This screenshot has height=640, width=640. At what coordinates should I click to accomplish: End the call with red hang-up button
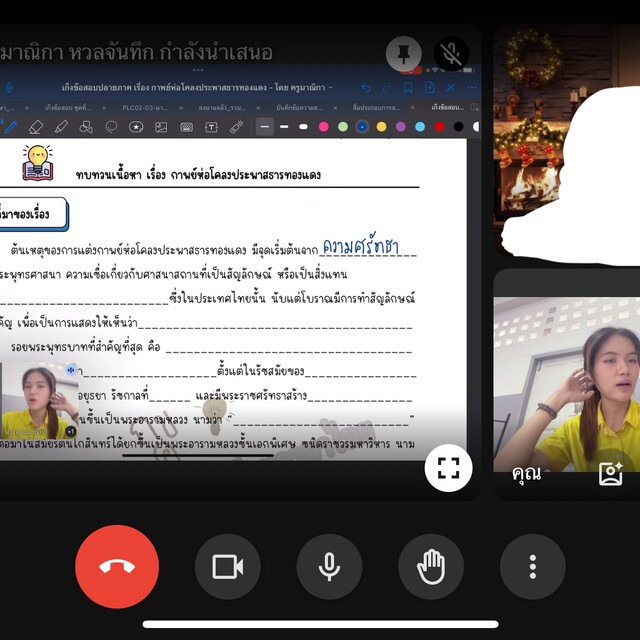pos(117,567)
